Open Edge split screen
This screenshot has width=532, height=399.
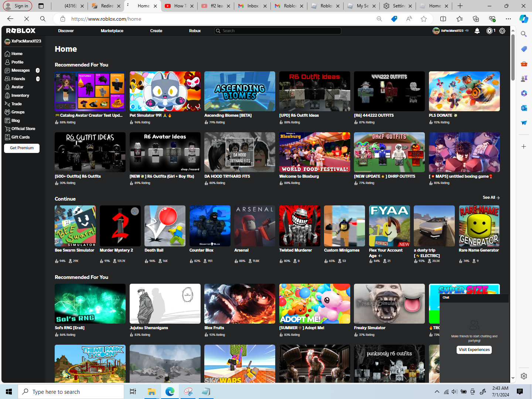click(443, 19)
